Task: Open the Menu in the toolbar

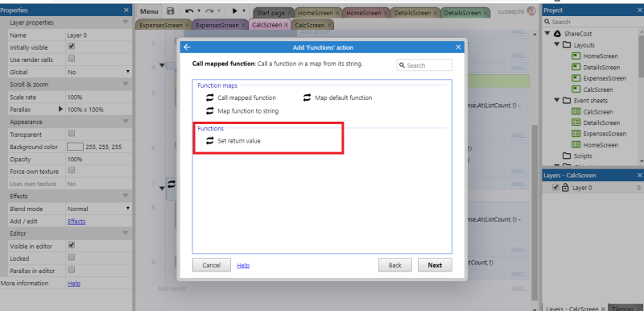Action: click(149, 11)
